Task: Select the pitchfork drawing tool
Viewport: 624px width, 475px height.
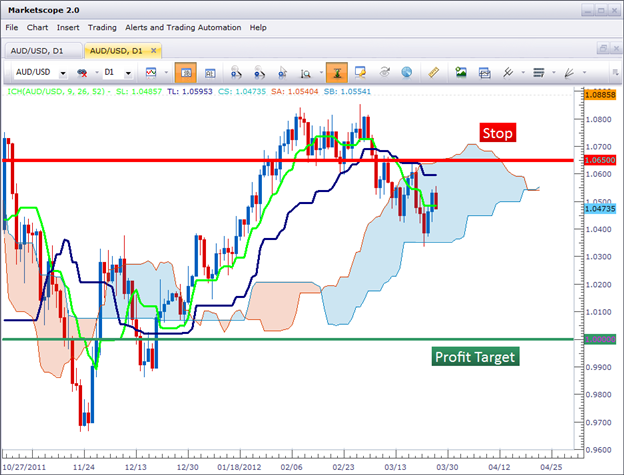Action: pos(508,72)
